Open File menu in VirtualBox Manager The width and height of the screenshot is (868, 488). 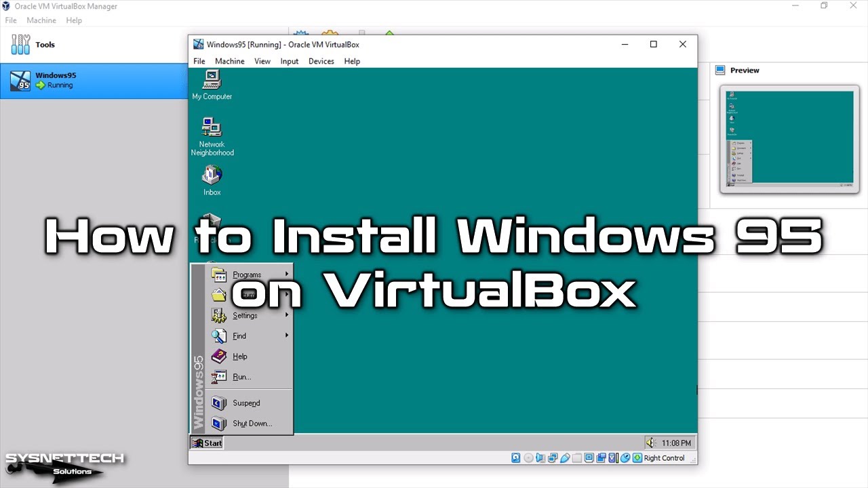tap(11, 20)
